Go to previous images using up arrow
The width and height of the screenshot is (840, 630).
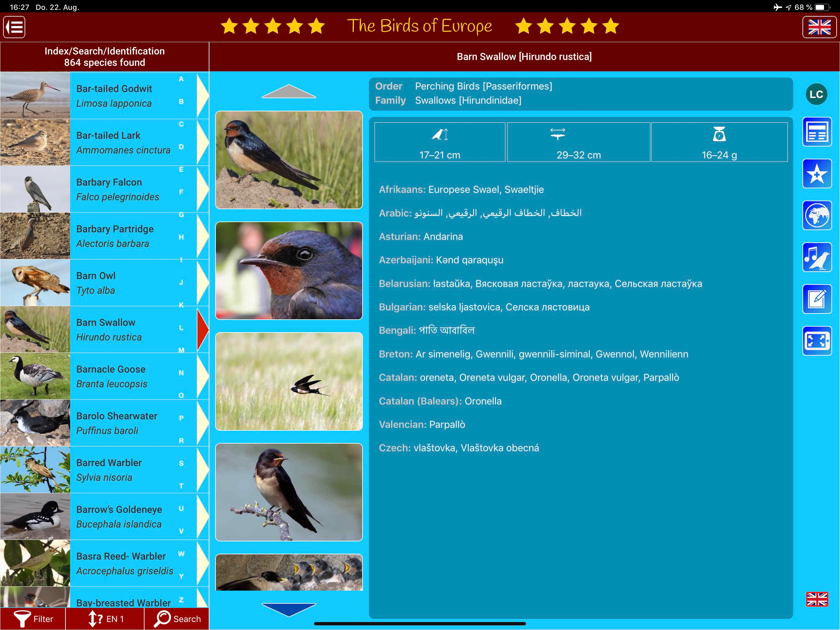[289, 91]
